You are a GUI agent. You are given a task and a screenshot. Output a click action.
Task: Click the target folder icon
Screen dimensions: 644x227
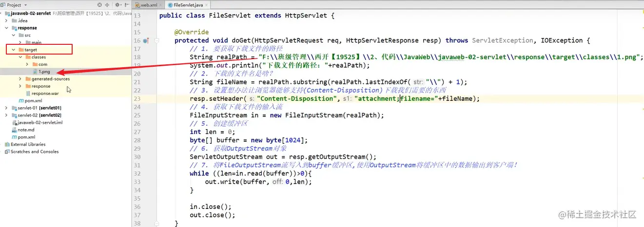20,50
